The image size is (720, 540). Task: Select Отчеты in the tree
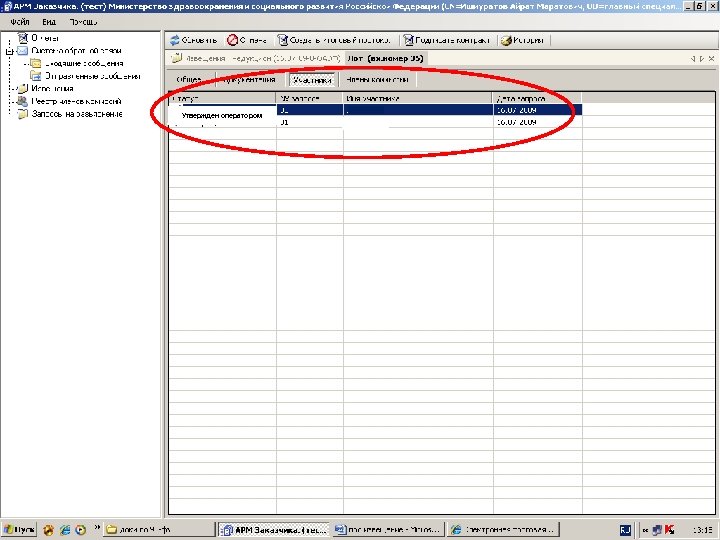tap(45, 38)
